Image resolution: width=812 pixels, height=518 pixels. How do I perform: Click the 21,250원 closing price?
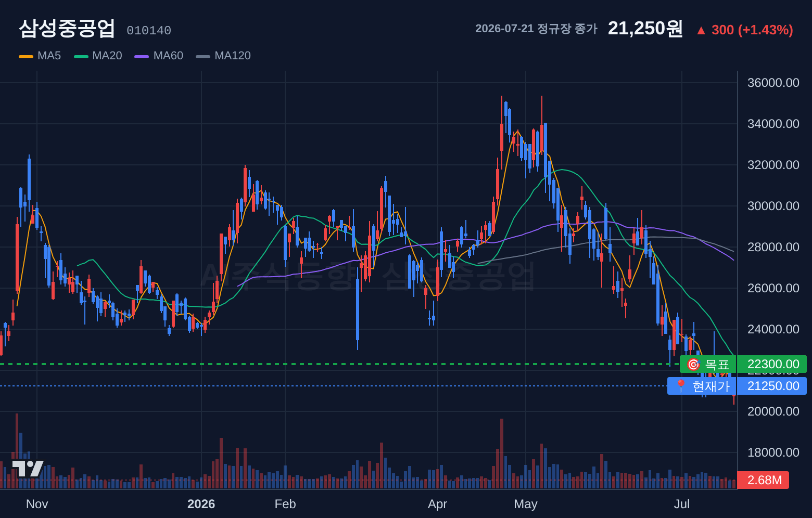click(x=645, y=29)
